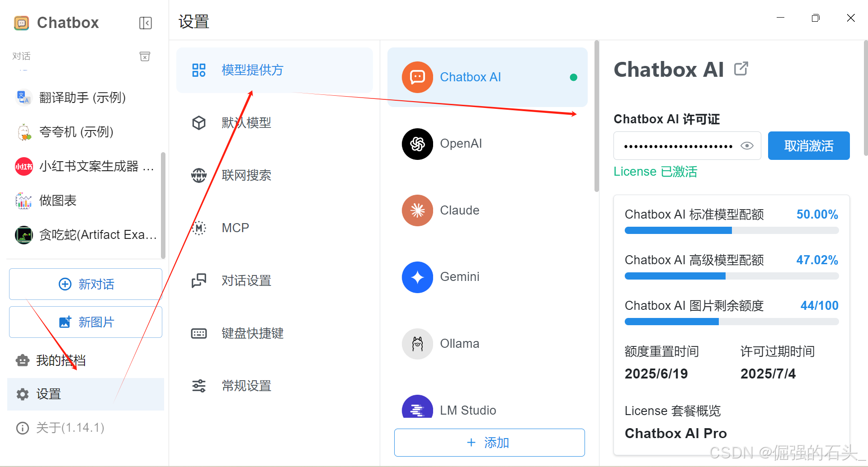Image resolution: width=868 pixels, height=467 pixels.
Task: Click the info icon beside 关于
Action: [22, 428]
